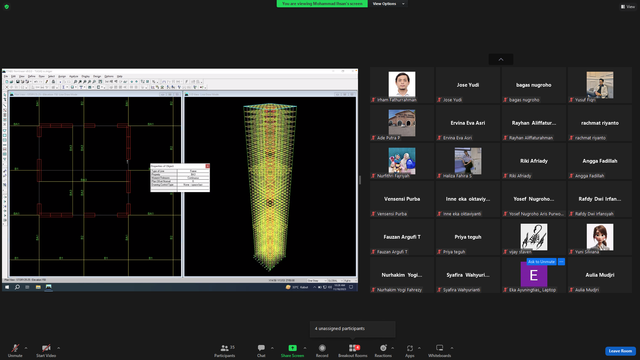640x360 pixels.
Task: Open Breakout Rooms
Action: click(x=353, y=350)
